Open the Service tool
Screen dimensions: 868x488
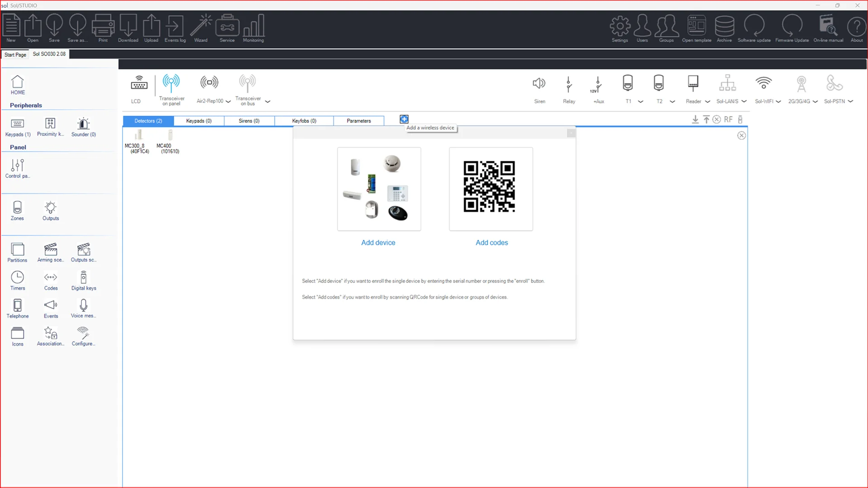[227, 27]
